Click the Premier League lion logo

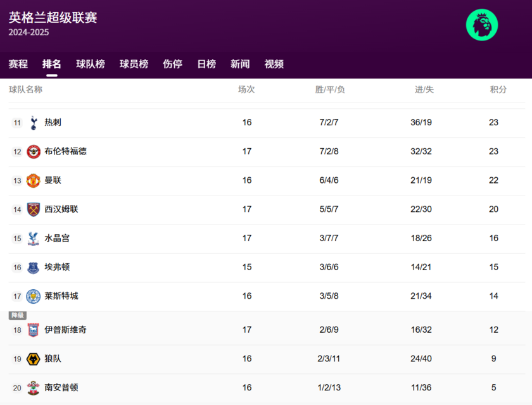[482, 25]
